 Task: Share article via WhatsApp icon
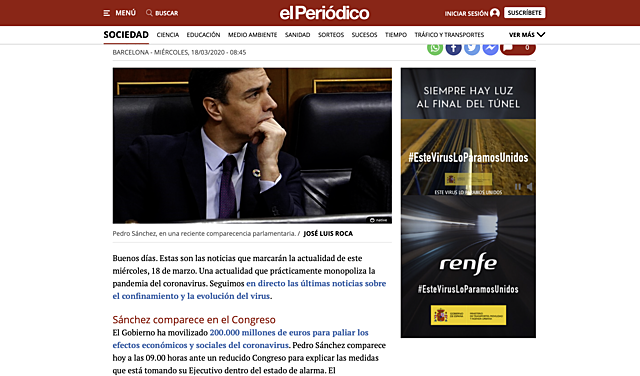pos(435,48)
